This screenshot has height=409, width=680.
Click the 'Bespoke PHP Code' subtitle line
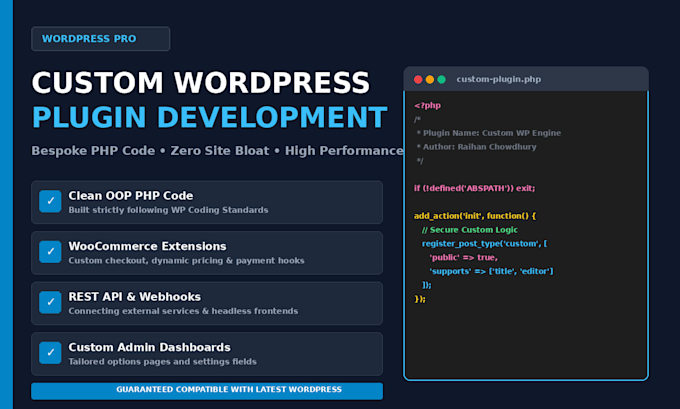217,151
